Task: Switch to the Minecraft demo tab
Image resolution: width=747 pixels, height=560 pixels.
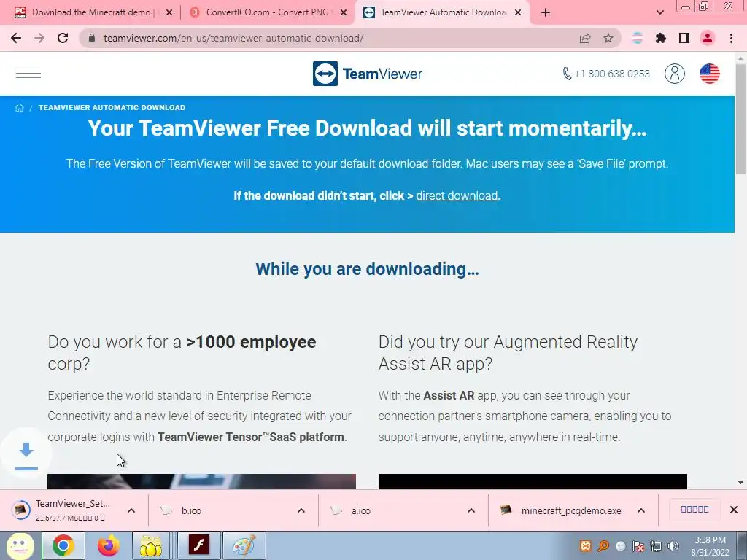Action: (x=90, y=12)
